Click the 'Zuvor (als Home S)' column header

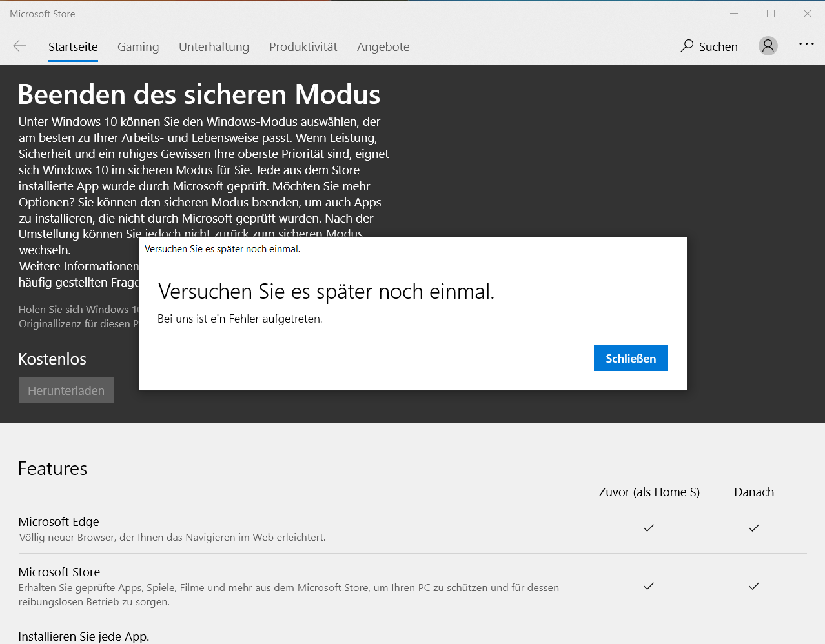[649, 492]
